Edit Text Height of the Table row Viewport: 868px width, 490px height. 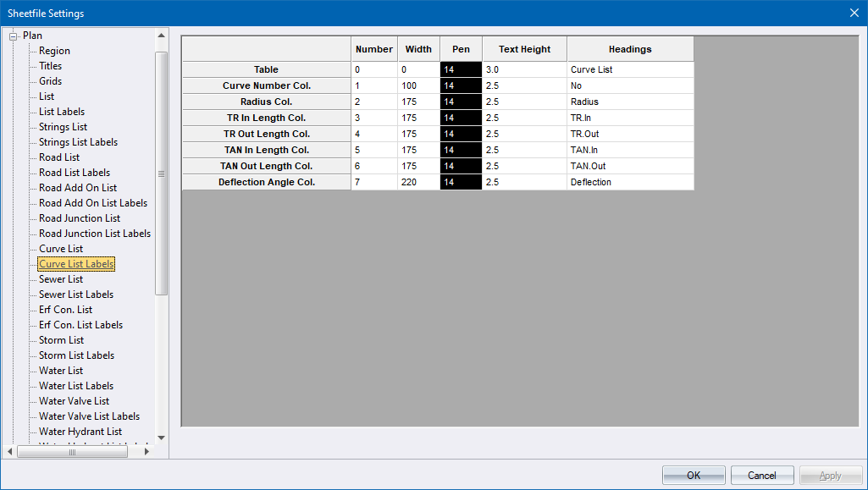pyautogui.click(x=523, y=69)
